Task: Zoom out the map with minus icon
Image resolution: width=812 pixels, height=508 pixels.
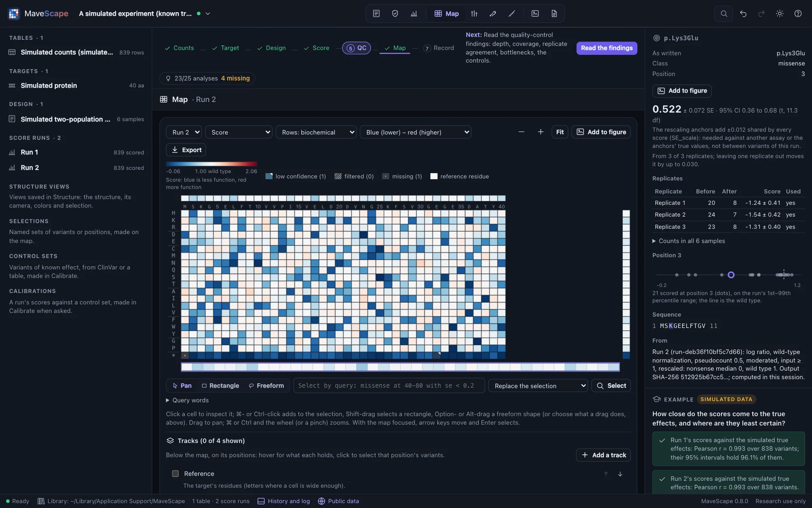Action: 521,132
